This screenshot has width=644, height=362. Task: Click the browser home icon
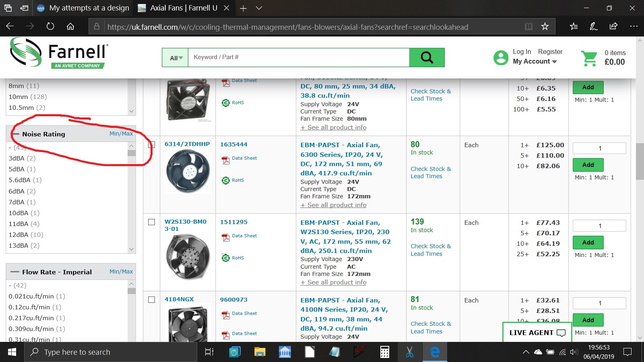point(70,27)
